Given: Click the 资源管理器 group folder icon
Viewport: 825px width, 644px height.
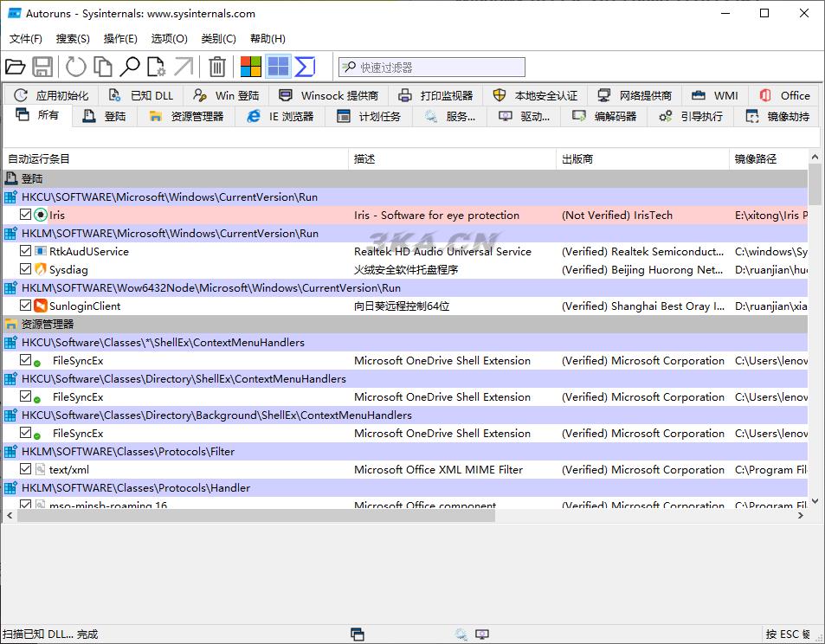Looking at the screenshot, I should pos(10,324).
